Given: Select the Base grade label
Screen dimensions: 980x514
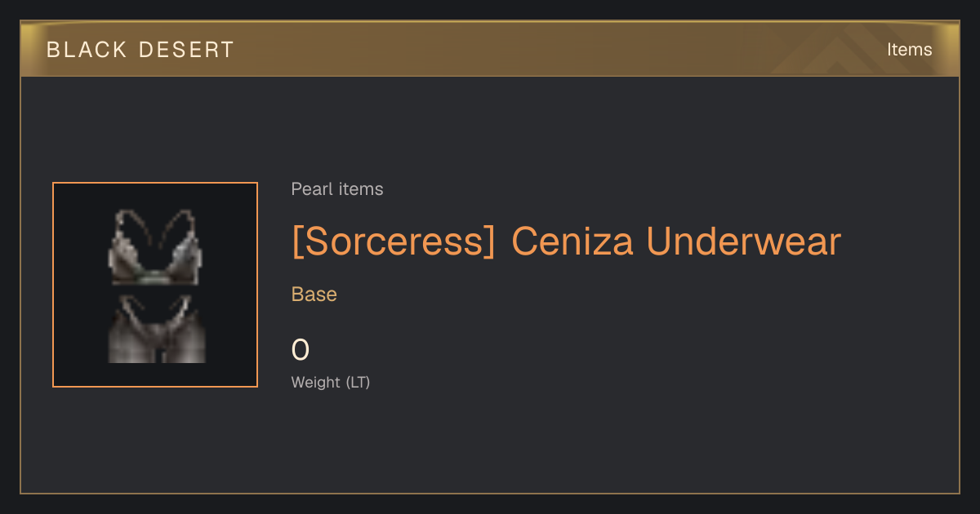Looking at the screenshot, I should (314, 295).
